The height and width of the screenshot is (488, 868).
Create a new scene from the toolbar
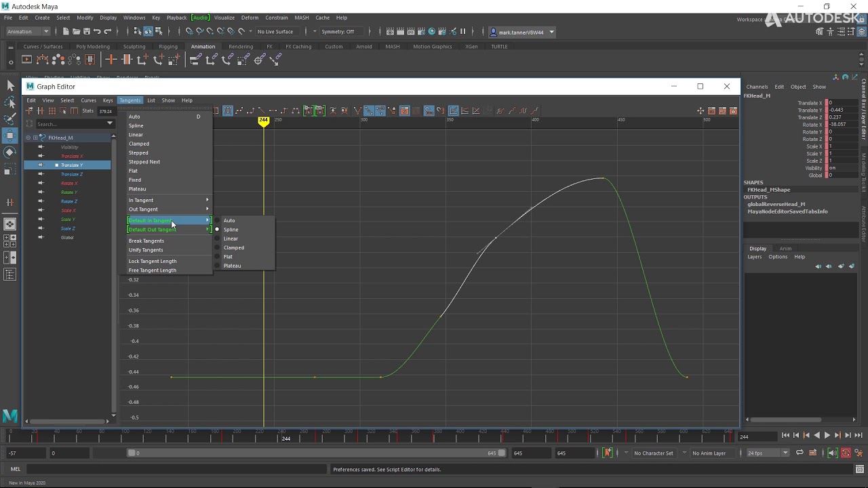click(x=66, y=32)
